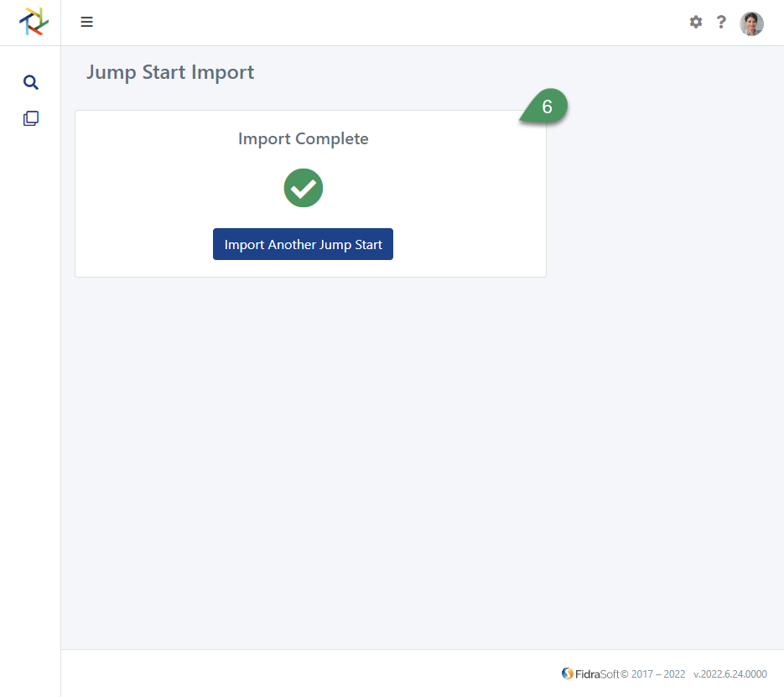Click the FidraSoft icon in the footer

tap(567, 674)
